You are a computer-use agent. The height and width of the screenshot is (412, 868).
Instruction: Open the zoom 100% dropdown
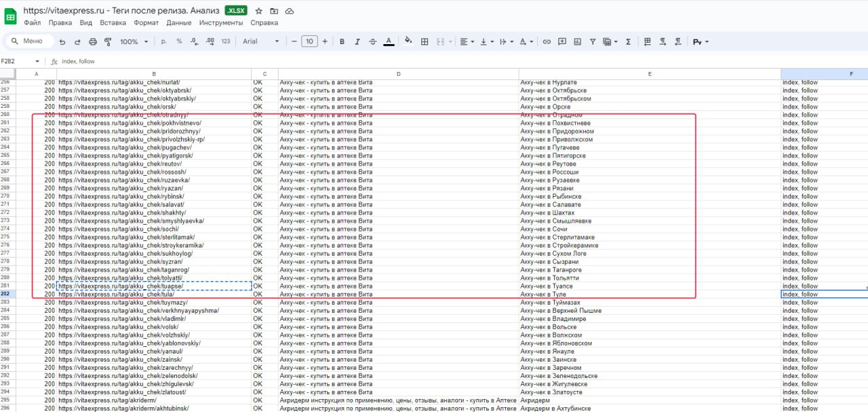133,41
